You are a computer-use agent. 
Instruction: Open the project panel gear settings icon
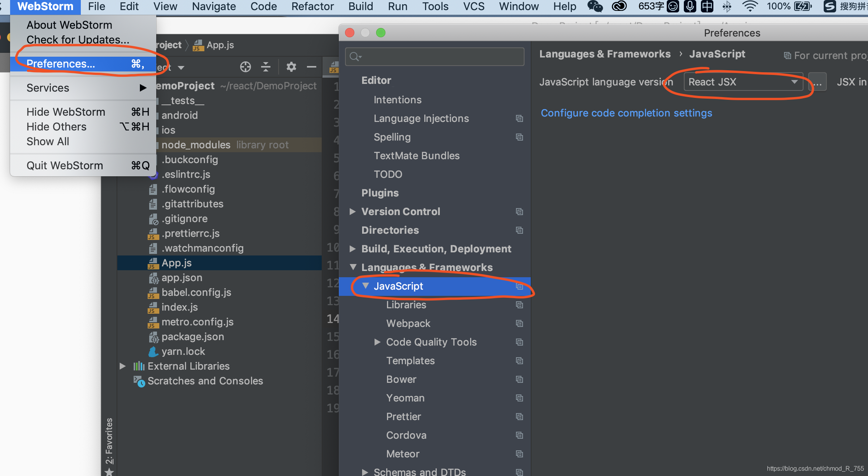pyautogui.click(x=291, y=67)
